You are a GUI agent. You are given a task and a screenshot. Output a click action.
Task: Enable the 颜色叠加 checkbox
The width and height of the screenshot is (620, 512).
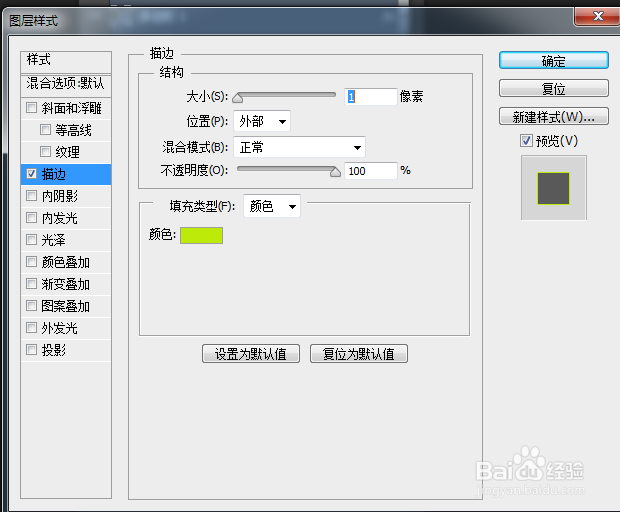(31, 261)
